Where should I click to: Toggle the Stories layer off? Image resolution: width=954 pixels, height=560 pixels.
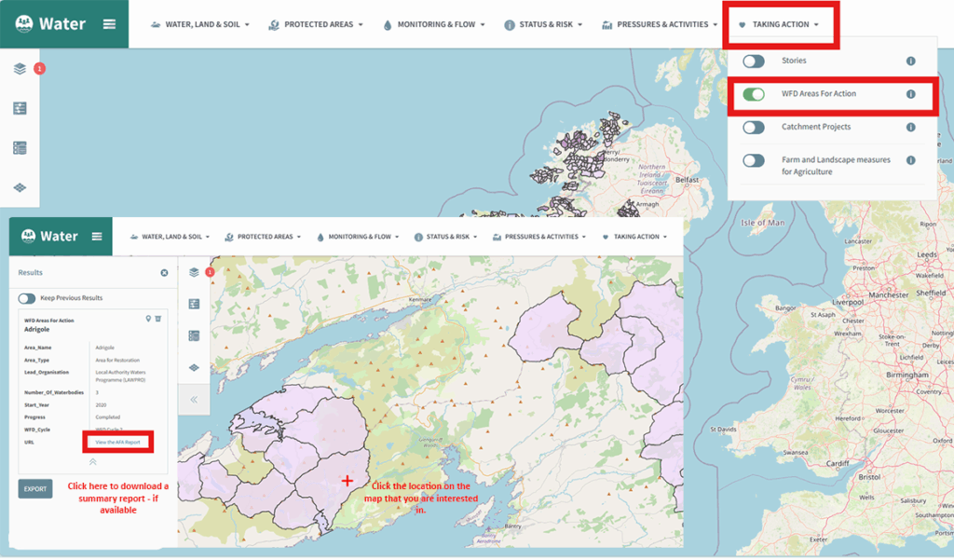pyautogui.click(x=755, y=61)
